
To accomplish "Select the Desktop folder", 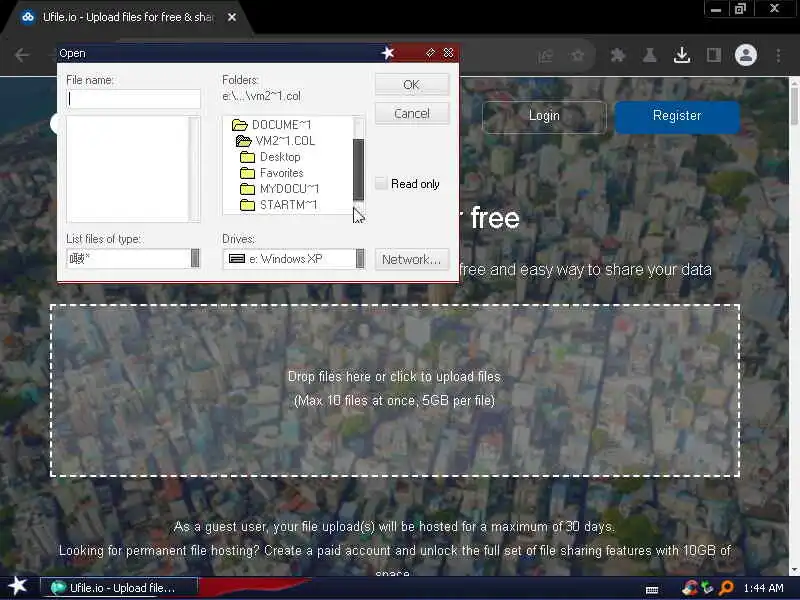I will (x=270, y=157).
